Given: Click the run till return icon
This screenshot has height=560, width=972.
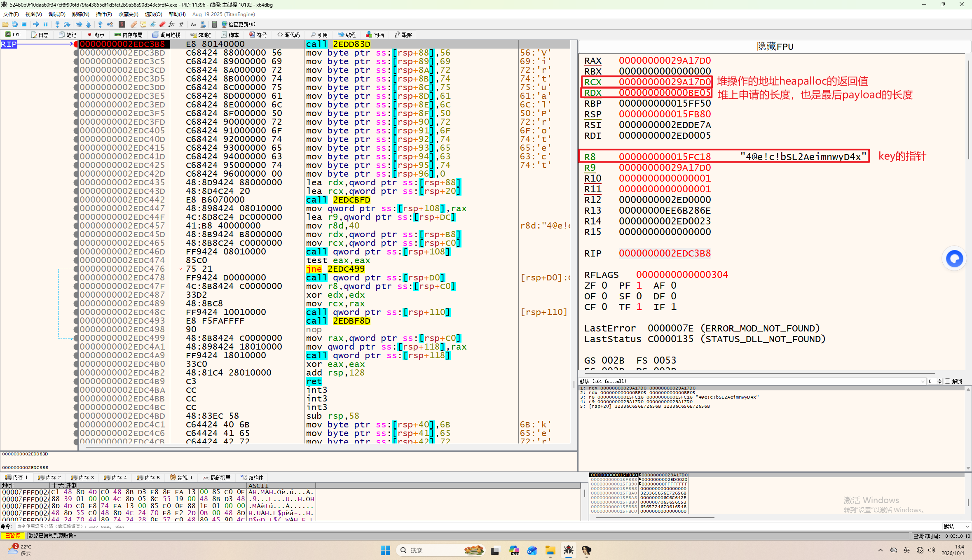Looking at the screenshot, I should click(x=100, y=24).
